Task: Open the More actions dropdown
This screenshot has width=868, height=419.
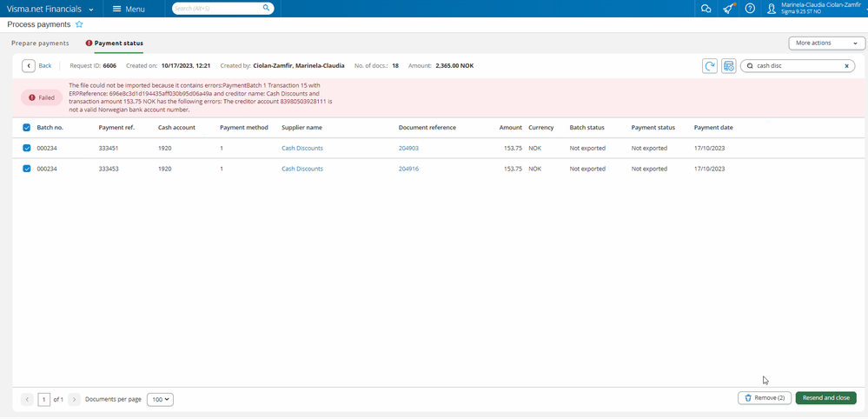Action: [826, 43]
